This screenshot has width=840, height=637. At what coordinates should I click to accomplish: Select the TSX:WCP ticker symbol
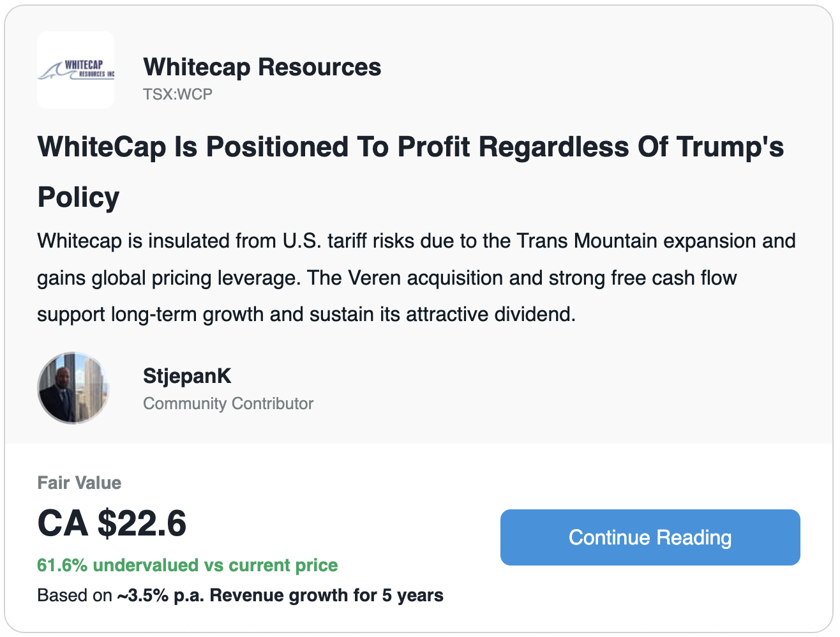tap(177, 94)
